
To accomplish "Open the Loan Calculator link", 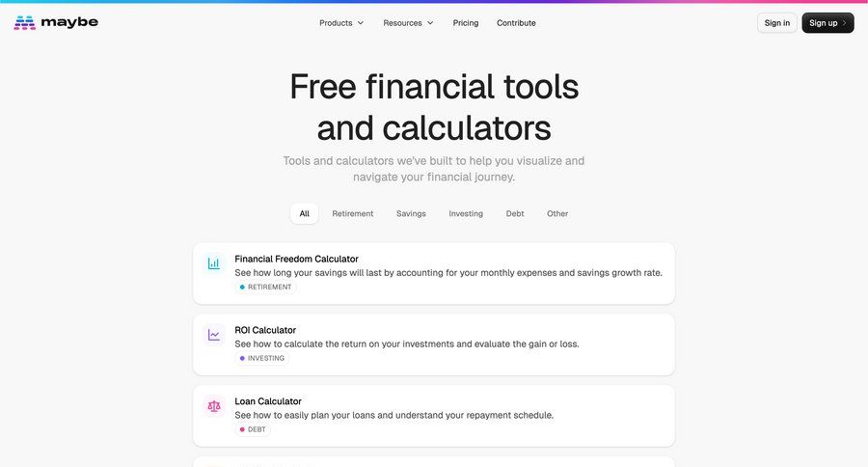I will 268,401.
